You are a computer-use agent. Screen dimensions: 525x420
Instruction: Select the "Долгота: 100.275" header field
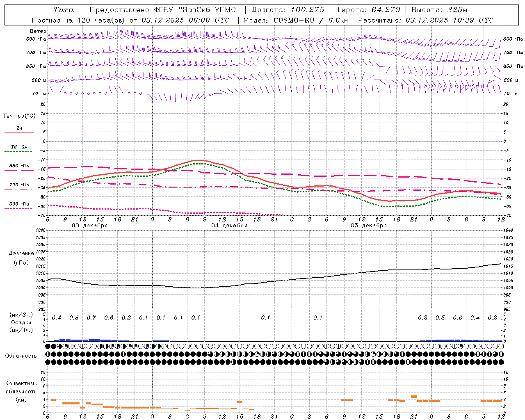(x=288, y=10)
